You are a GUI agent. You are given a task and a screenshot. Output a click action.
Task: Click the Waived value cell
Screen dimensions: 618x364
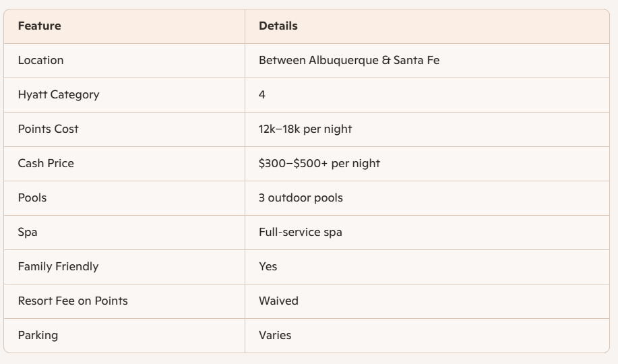point(278,301)
